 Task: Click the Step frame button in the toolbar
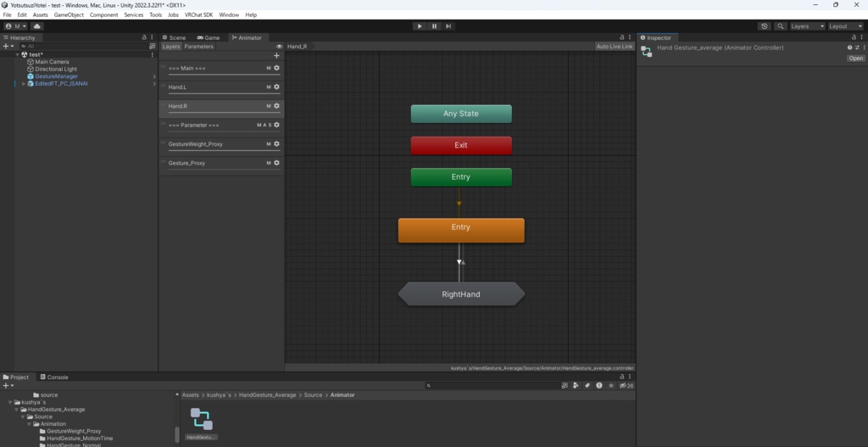pyautogui.click(x=448, y=26)
